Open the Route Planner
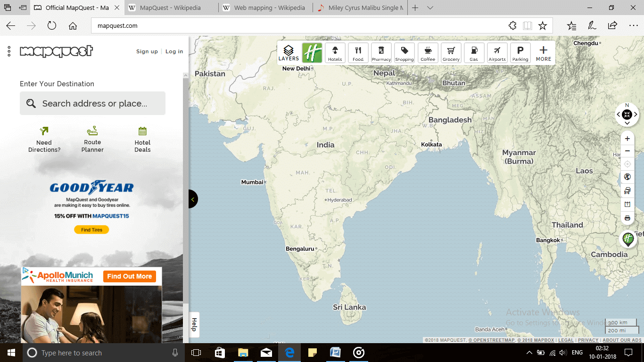Image resolution: width=644 pixels, height=362 pixels. point(92,139)
